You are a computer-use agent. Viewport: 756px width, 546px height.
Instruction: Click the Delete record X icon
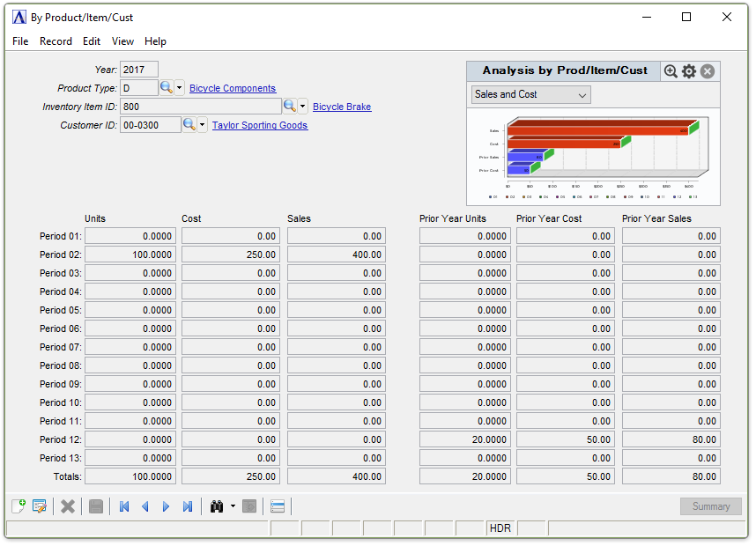pyautogui.click(x=67, y=506)
